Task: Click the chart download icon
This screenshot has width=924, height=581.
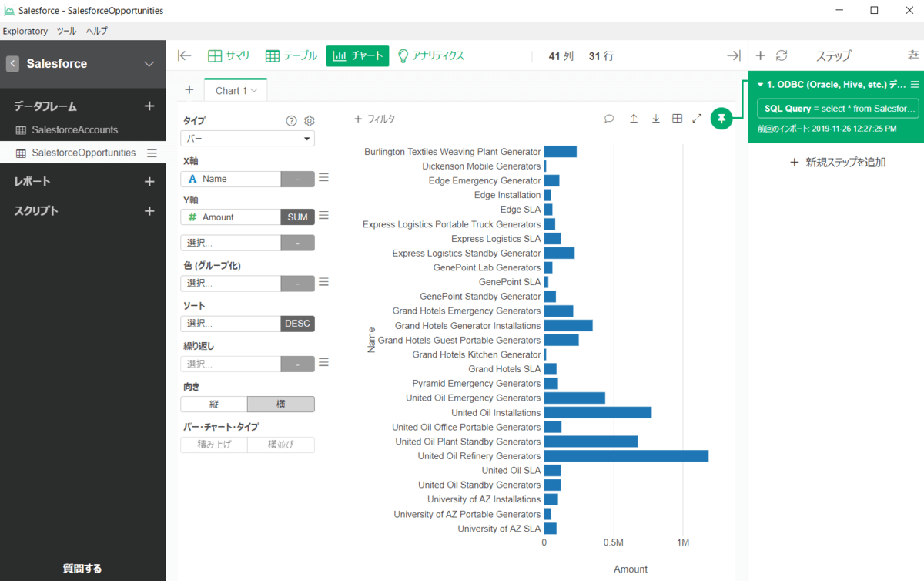Action: [656, 119]
